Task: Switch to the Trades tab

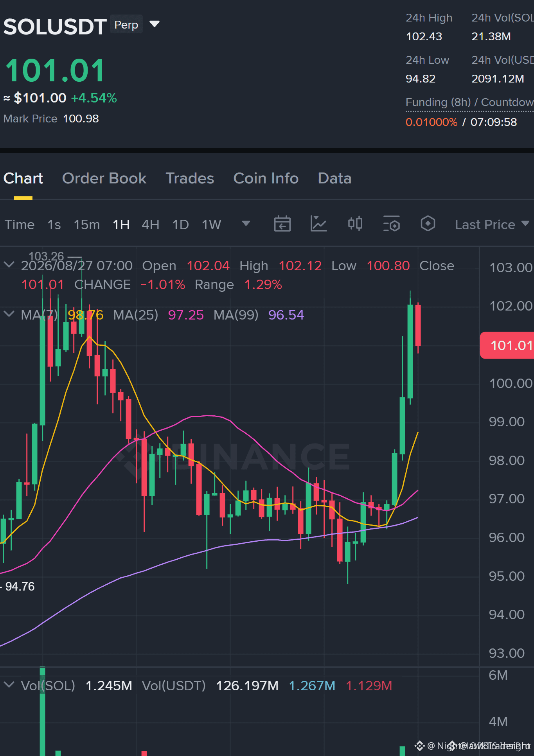Action: 190,178
